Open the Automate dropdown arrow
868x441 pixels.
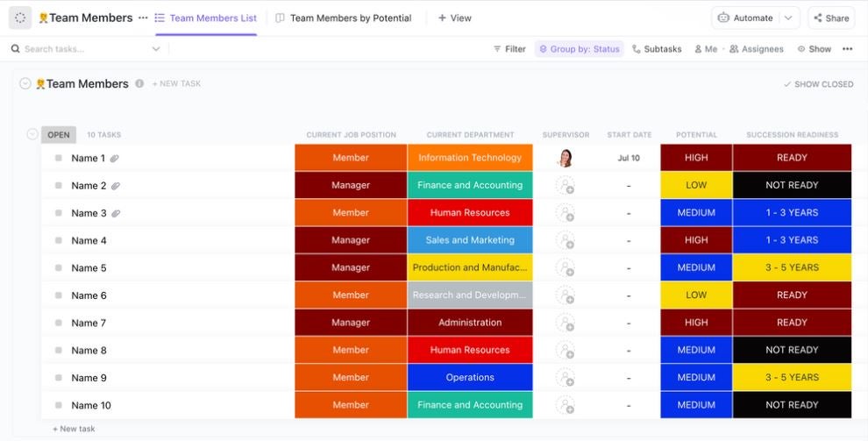[x=789, y=18]
